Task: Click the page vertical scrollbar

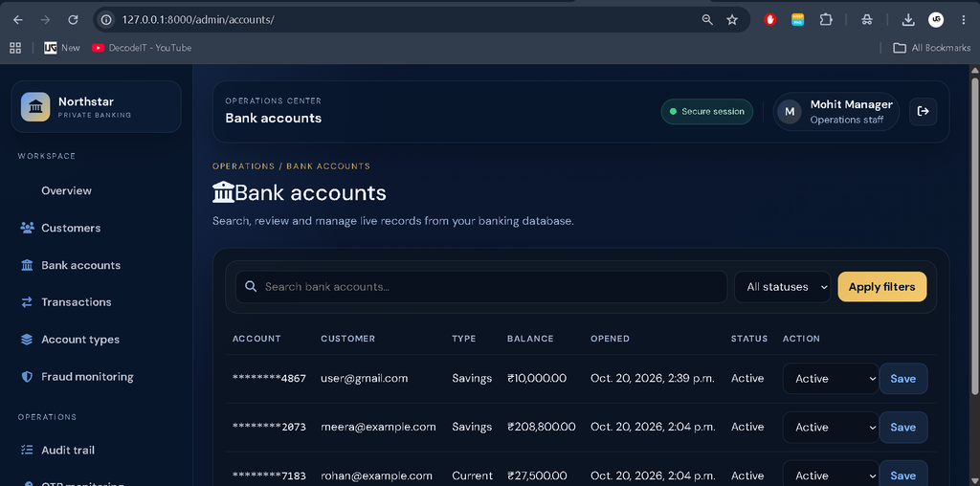Action: coord(975,236)
